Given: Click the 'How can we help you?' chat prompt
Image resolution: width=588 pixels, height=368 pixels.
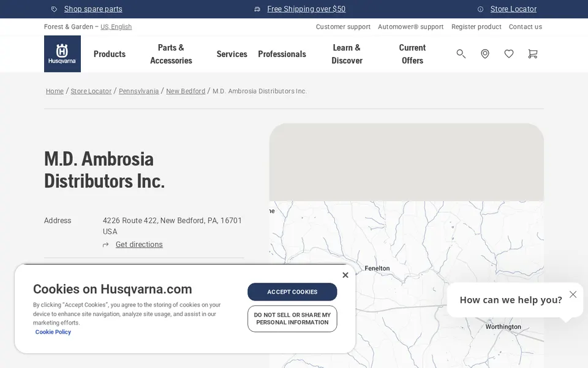Looking at the screenshot, I should pyautogui.click(x=511, y=300).
